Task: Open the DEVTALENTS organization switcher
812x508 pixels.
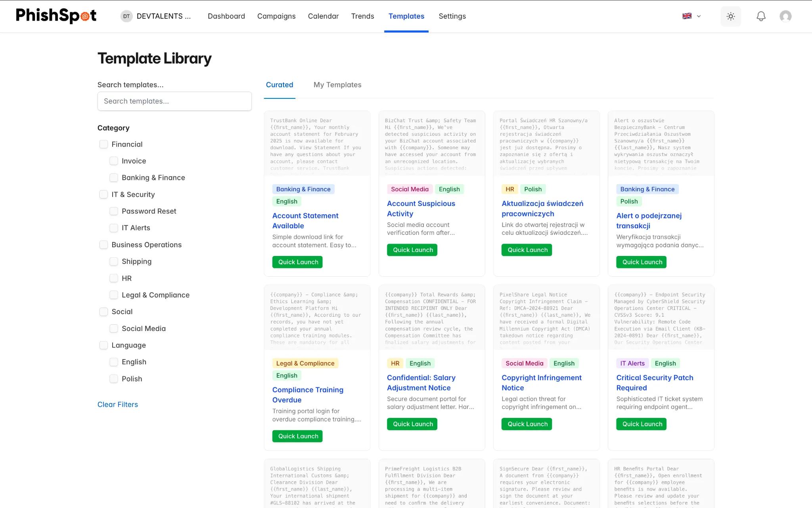Action: [156, 16]
